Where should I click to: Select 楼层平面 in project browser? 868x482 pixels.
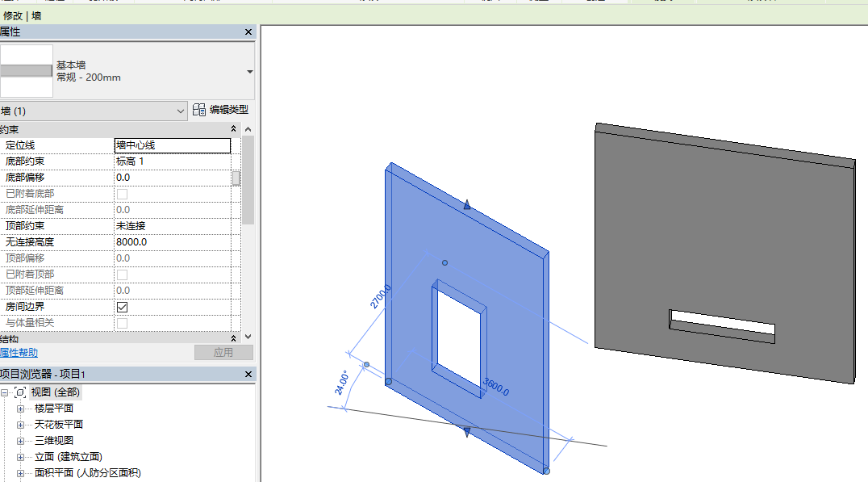54,409
